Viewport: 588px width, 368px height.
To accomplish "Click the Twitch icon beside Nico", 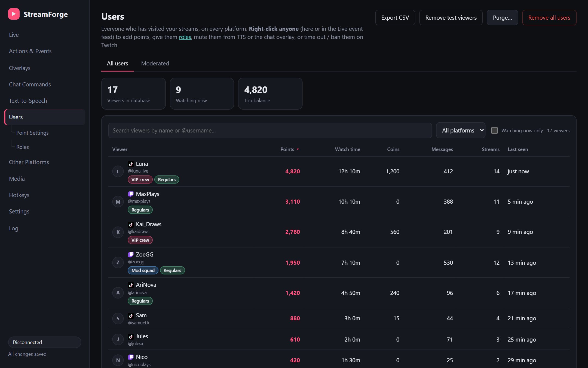I will (x=131, y=357).
